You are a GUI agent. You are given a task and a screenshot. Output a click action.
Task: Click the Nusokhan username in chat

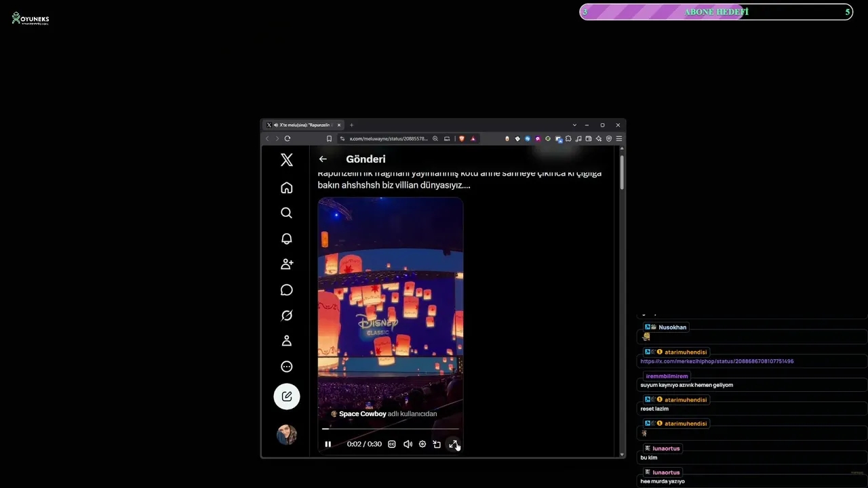coord(673,327)
